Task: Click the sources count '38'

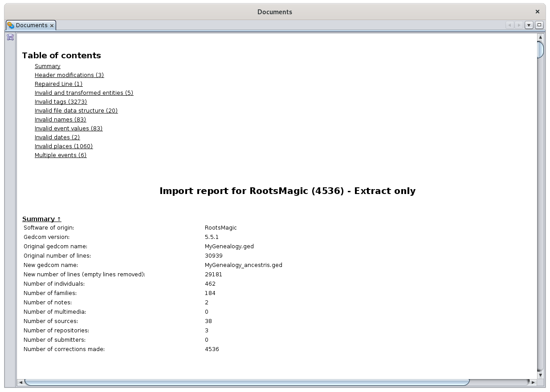Action: (208, 321)
